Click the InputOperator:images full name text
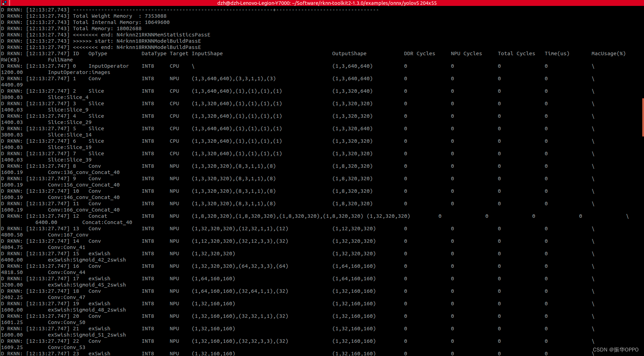The width and height of the screenshot is (644, 356). (79, 72)
